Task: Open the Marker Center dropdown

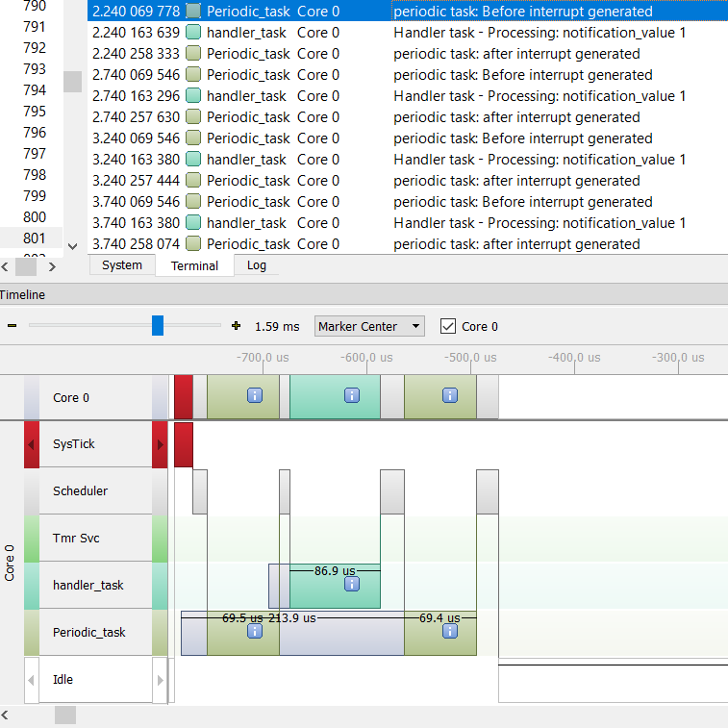Action: coord(369,326)
